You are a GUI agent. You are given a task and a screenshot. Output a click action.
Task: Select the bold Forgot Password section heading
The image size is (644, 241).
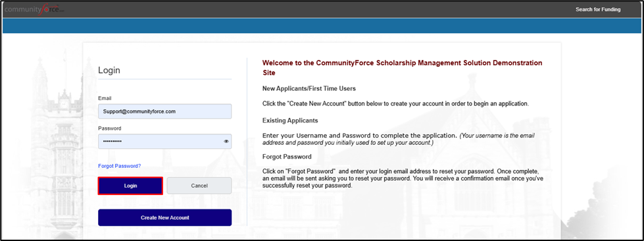[287, 157]
